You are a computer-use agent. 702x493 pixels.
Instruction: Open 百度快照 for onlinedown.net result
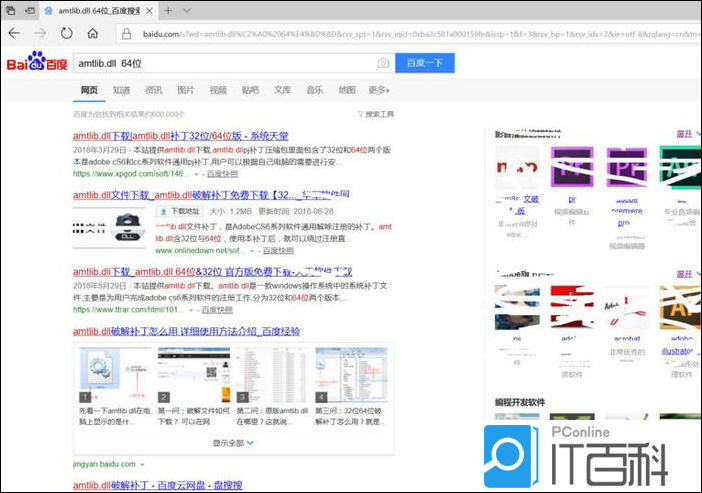(x=278, y=251)
